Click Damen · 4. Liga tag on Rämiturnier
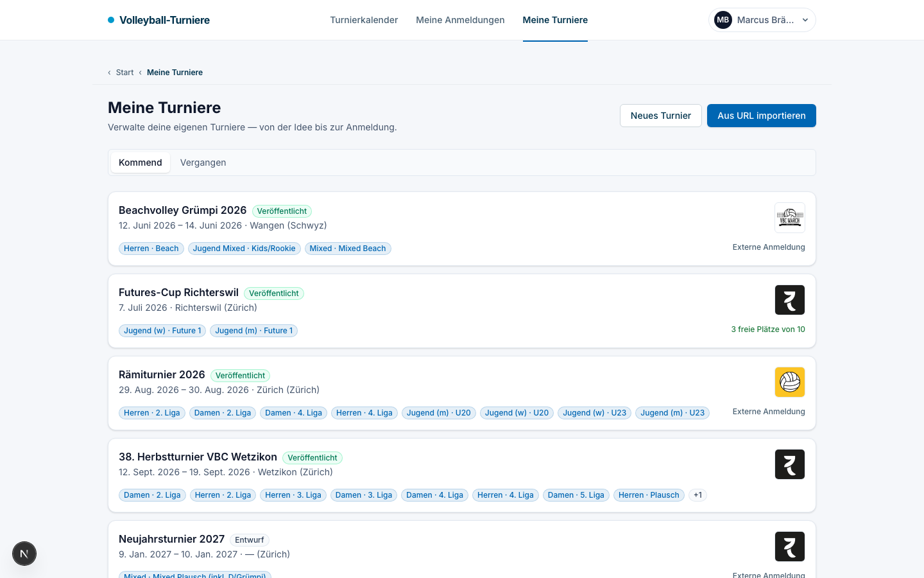Viewport: 924px width, 578px height. click(294, 413)
